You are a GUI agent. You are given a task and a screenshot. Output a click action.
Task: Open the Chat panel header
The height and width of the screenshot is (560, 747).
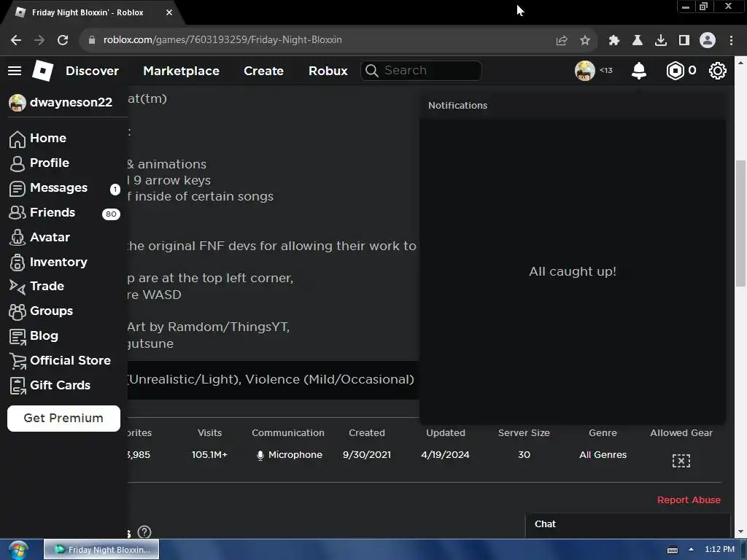click(x=627, y=525)
